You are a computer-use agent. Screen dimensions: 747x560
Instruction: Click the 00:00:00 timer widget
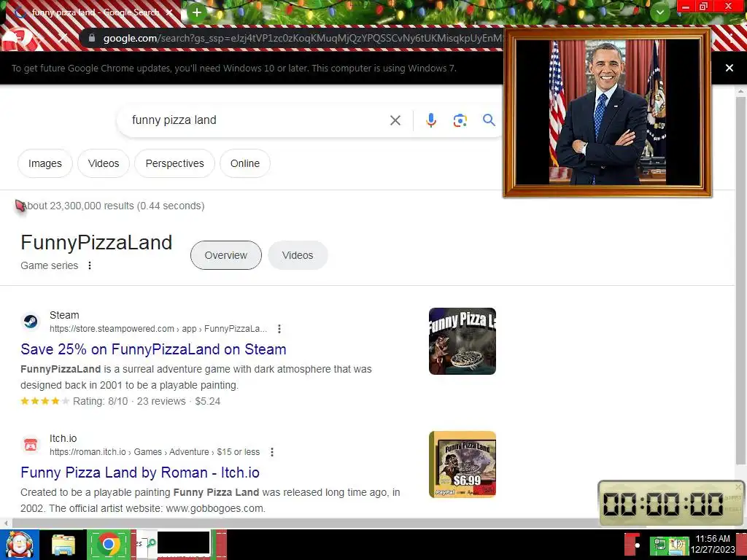(x=671, y=503)
